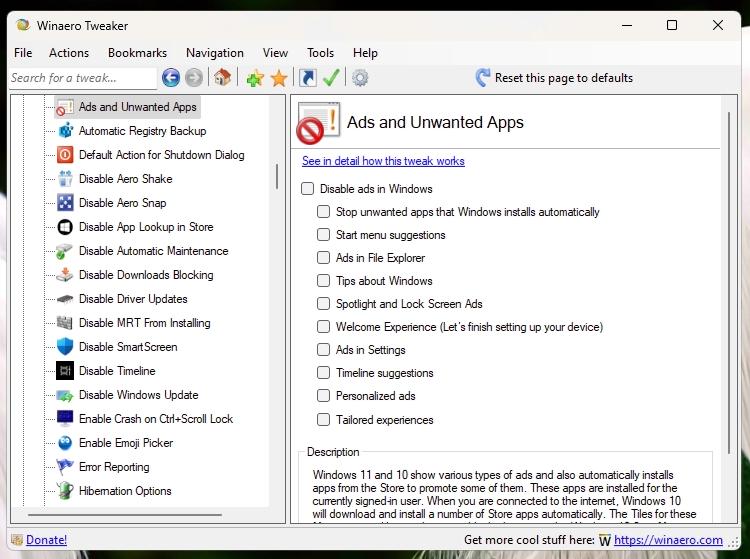
Task: Open the gear settings toolbar icon
Action: click(x=360, y=77)
